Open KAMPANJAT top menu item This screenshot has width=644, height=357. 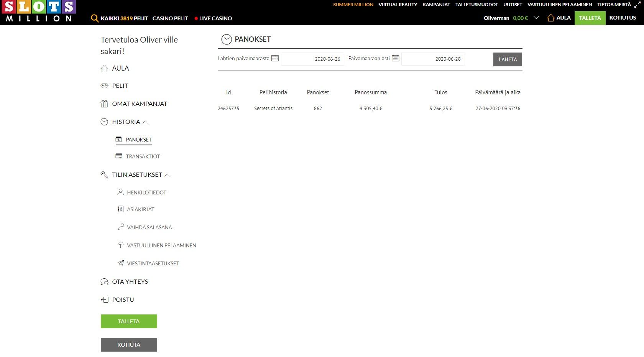click(436, 5)
